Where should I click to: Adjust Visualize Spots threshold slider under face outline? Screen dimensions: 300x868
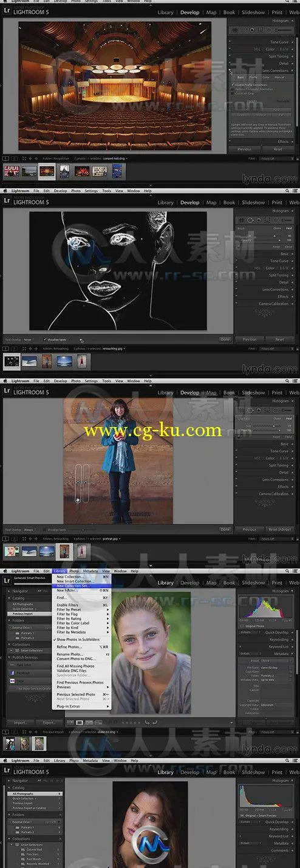[80, 339]
